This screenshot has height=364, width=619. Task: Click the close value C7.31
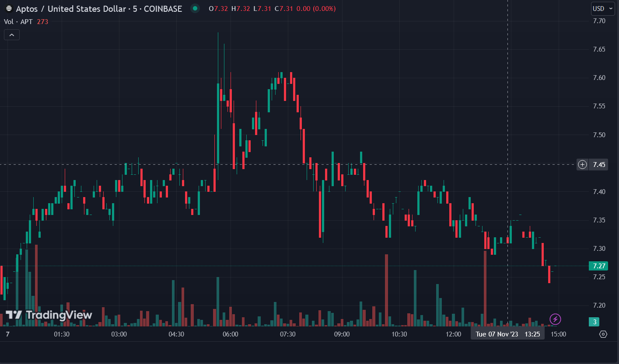click(283, 8)
